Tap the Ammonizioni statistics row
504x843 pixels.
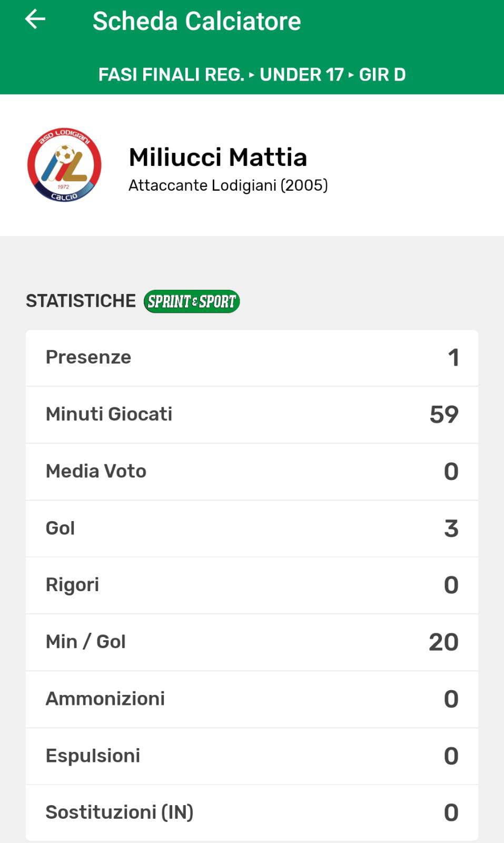(252, 699)
